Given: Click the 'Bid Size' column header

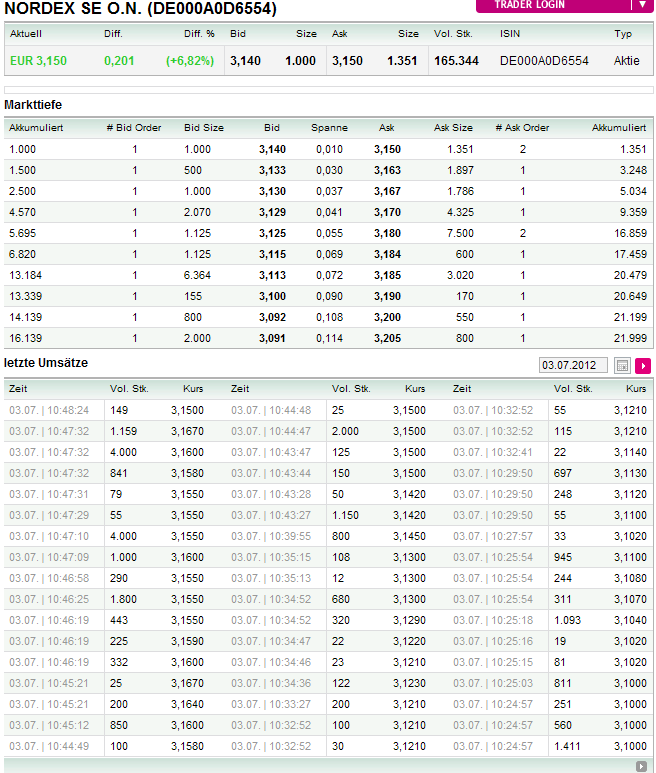Looking at the screenshot, I should (x=204, y=128).
